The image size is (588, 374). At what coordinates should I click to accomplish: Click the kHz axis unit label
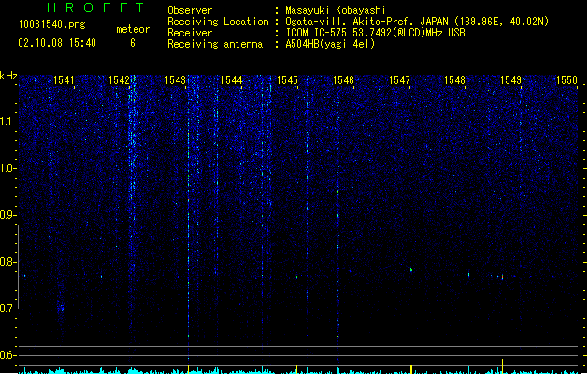point(8,76)
